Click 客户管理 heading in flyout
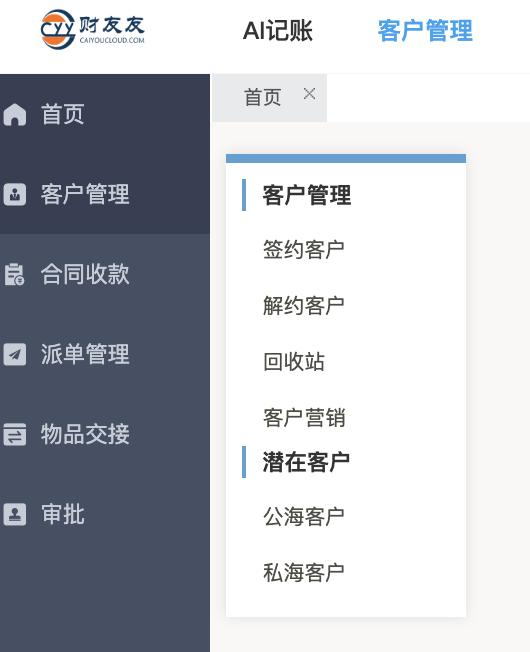Image resolution: width=530 pixels, height=652 pixels. coord(307,195)
